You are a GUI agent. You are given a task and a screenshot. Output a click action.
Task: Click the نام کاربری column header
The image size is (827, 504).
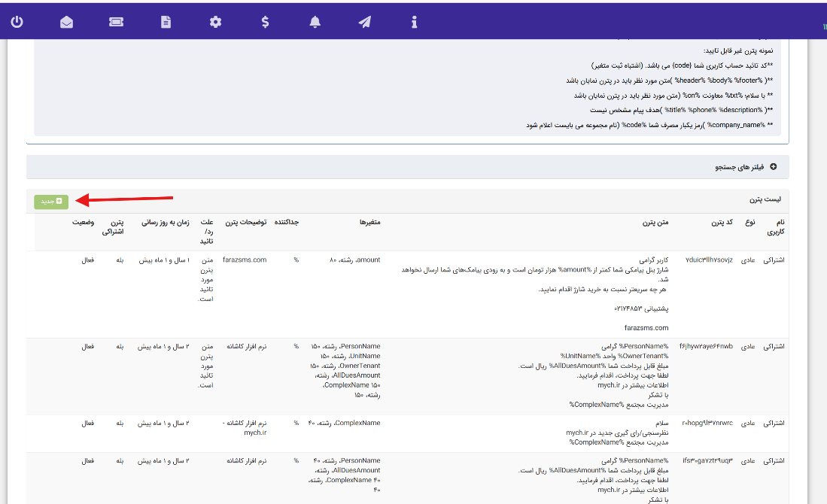click(775, 227)
